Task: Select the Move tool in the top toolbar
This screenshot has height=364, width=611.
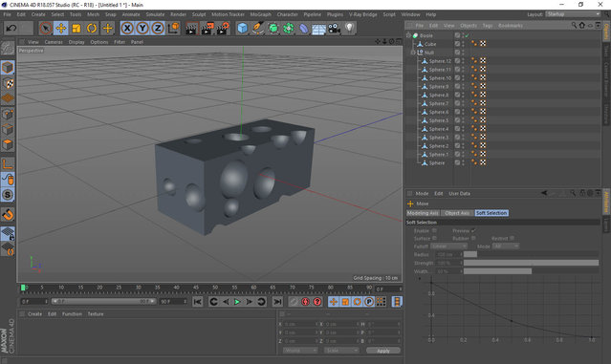Action: (61, 28)
